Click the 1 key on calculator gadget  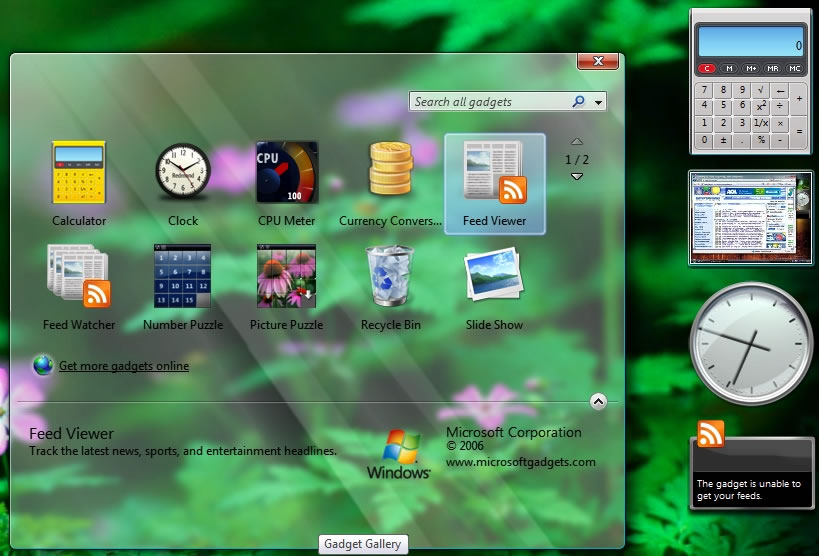[x=704, y=123]
